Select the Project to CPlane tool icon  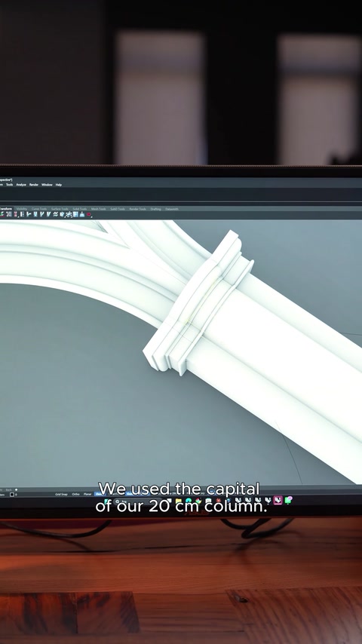pos(29,214)
